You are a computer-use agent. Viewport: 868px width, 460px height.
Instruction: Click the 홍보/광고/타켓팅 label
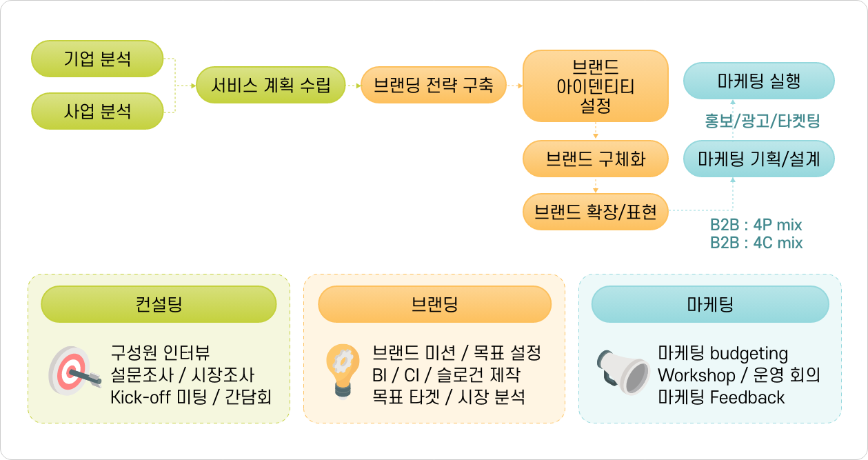(762, 121)
